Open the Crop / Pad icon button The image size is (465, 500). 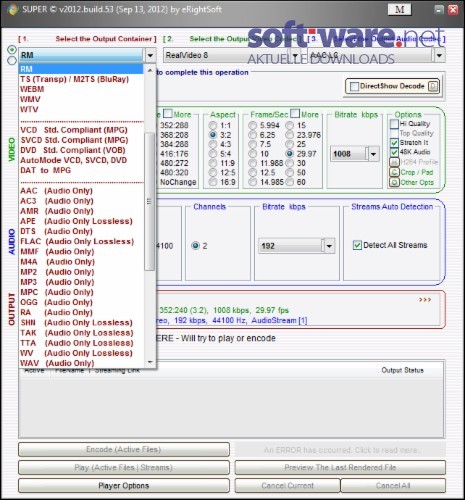[394, 172]
